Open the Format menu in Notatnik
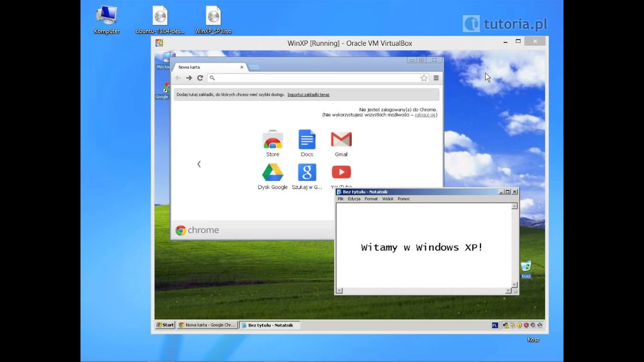 coord(371,199)
